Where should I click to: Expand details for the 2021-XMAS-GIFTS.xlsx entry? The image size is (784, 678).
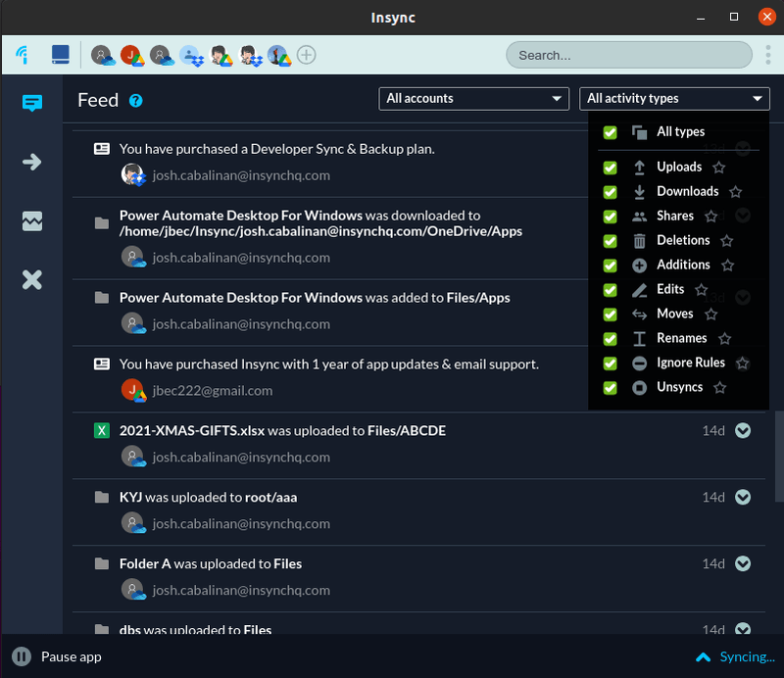click(x=742, y=429)
